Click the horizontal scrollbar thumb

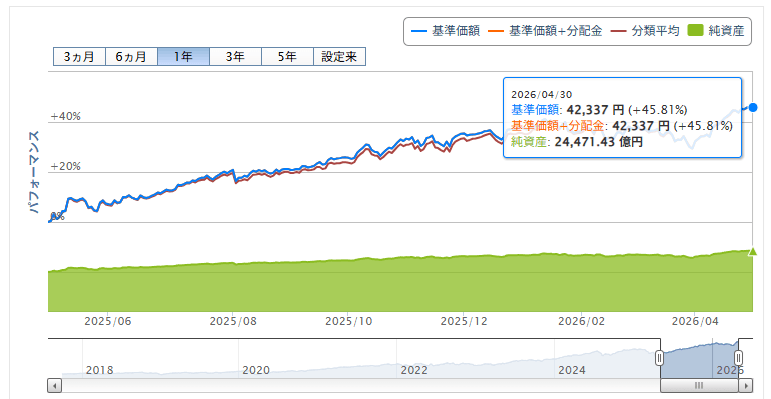pyautogui.click(x=700, y=385)
